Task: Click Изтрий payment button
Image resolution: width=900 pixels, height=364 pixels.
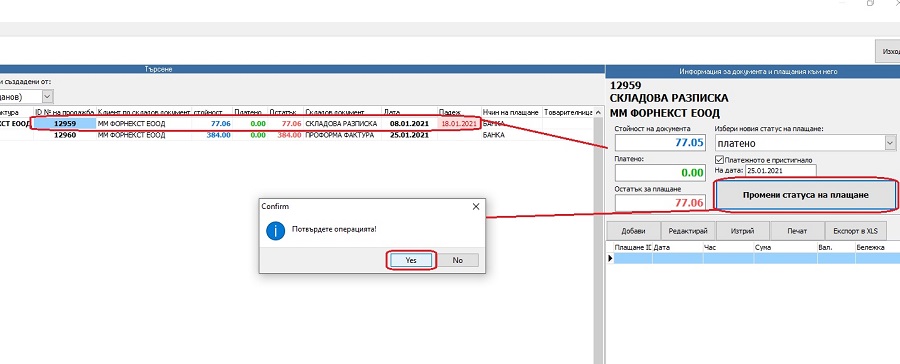Action: 742,231
